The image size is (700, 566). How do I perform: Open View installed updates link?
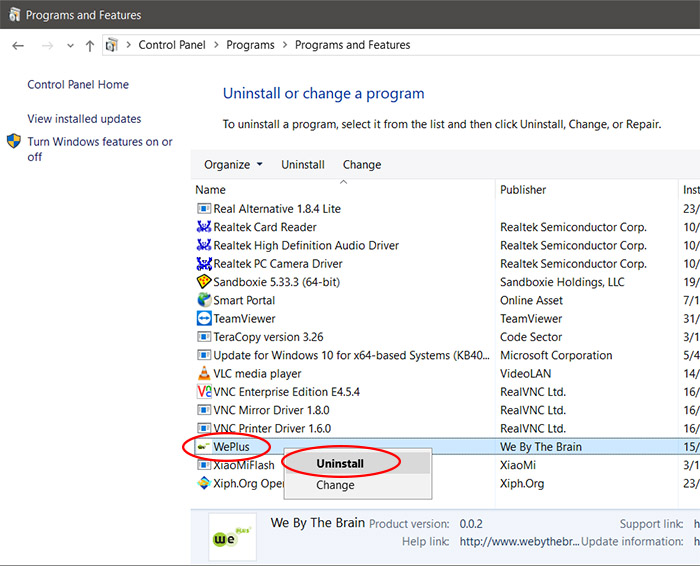(x=84, y=119)
